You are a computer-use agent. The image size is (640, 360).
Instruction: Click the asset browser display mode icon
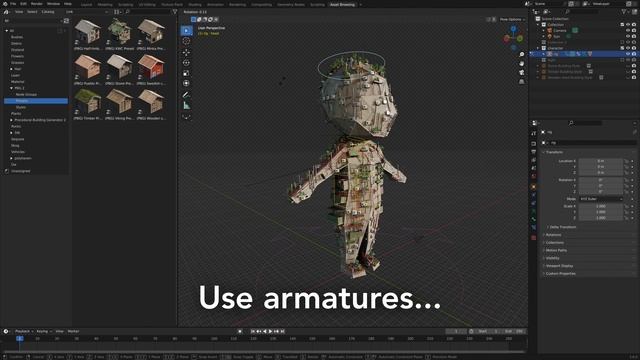coord(117,12)
